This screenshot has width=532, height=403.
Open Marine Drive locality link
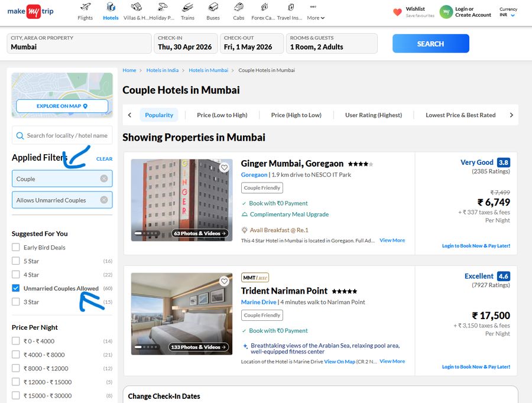[258, 302]
